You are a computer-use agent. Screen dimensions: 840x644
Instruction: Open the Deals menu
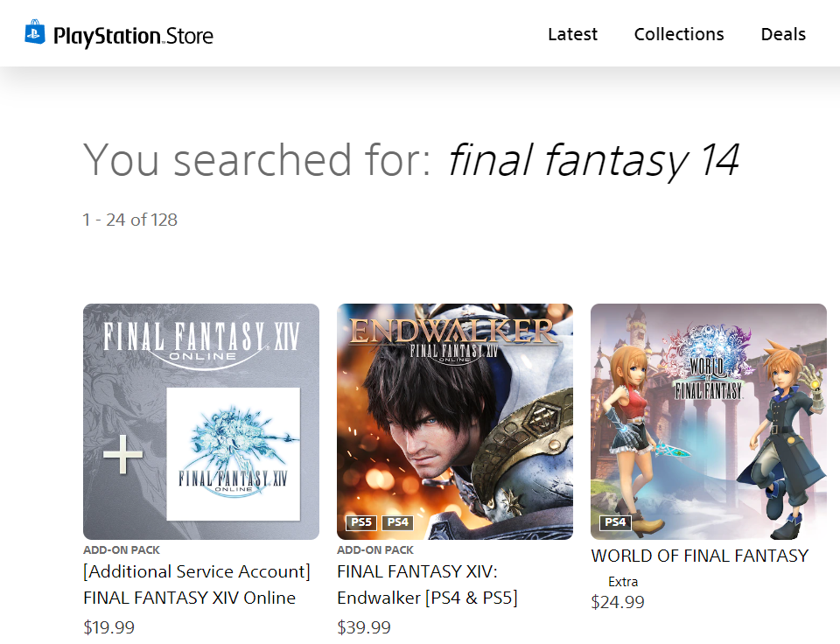(x=783, y=34)
